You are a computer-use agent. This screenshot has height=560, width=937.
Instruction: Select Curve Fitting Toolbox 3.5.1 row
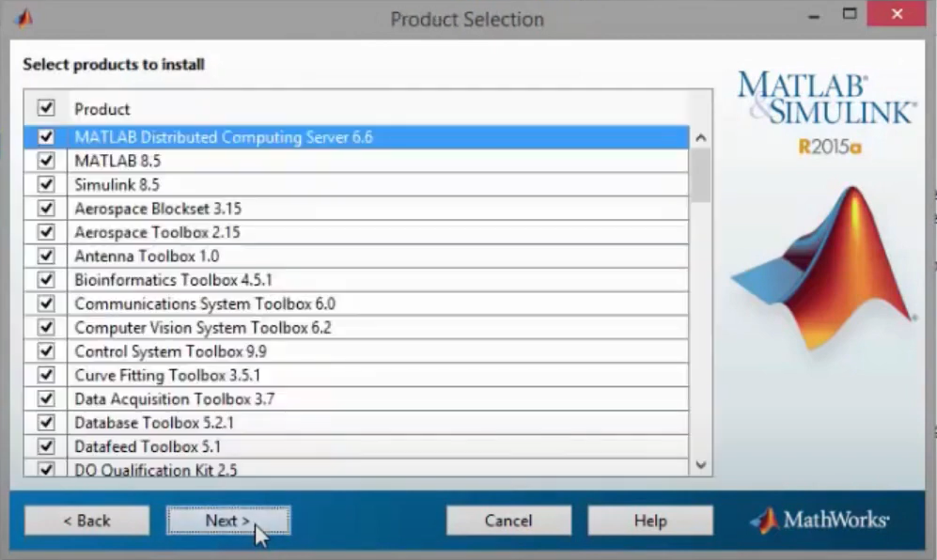point(376,375)
